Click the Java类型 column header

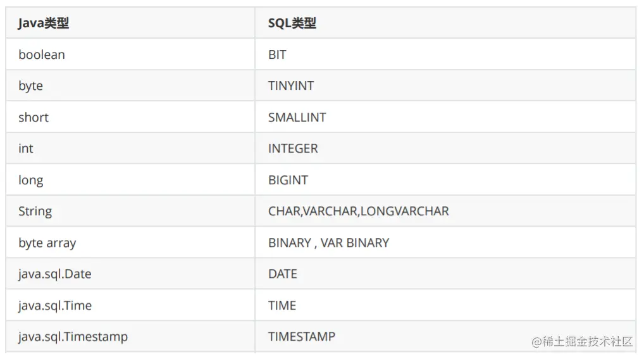pos(44,23)
